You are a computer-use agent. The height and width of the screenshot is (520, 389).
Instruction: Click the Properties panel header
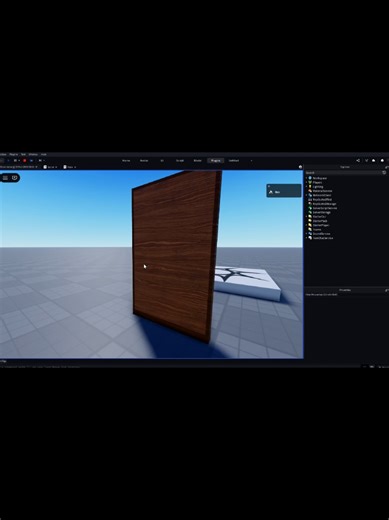pos(345,290)
